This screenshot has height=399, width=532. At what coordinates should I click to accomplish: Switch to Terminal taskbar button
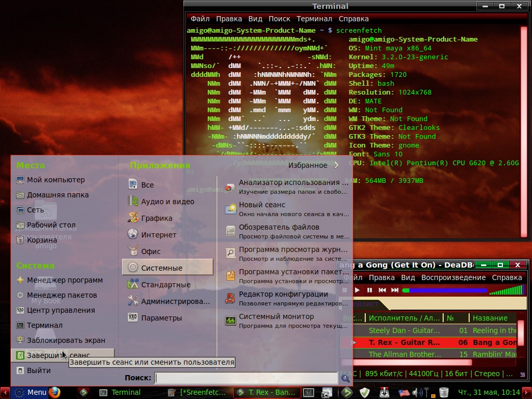120,393
